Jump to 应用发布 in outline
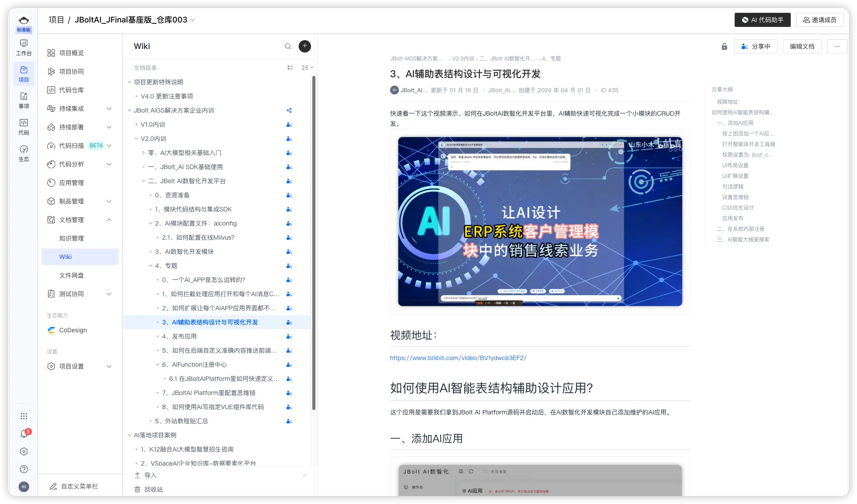The width and height of the screenshot is (857, 504). [x=733, y=218]
